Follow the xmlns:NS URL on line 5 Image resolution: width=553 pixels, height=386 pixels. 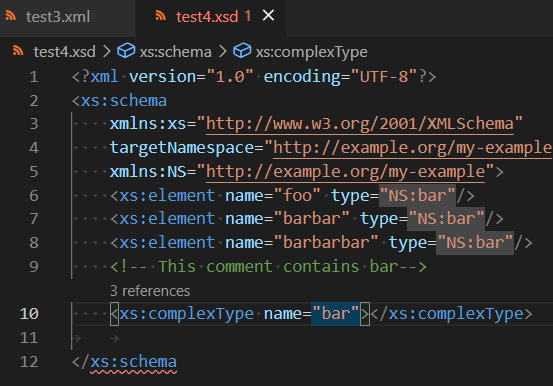(x=345, y=172)
